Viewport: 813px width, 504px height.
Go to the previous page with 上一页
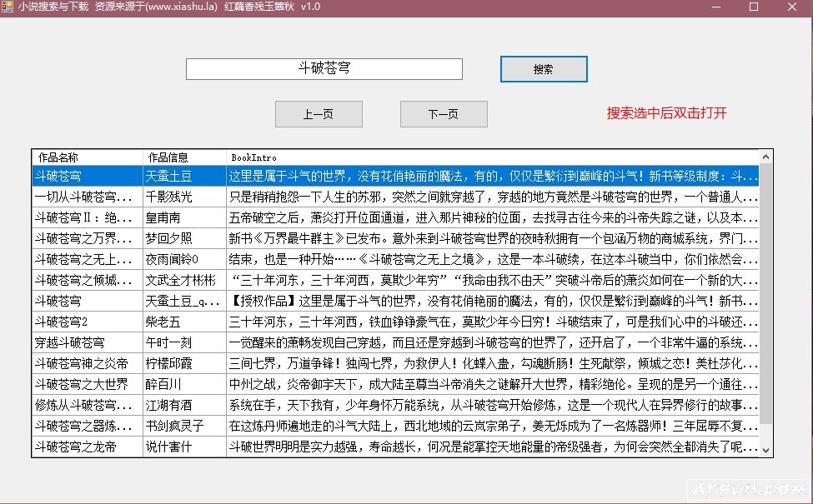point(319,113)
